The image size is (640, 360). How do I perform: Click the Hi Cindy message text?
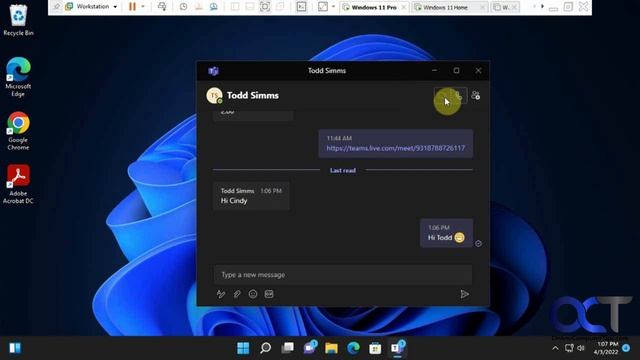pyautogui.click(x=234, y=201)
